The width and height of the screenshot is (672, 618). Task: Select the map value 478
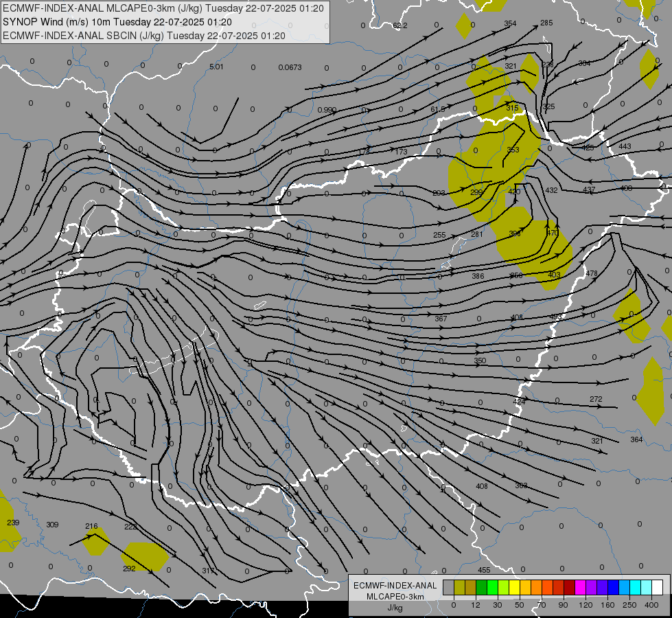click(x=592, y=273)
